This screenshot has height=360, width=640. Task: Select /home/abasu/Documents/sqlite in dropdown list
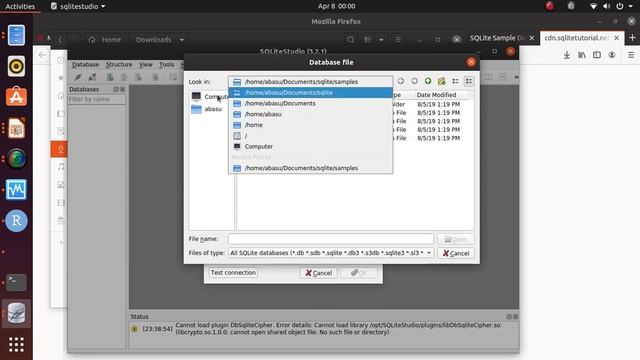point(310,93)
